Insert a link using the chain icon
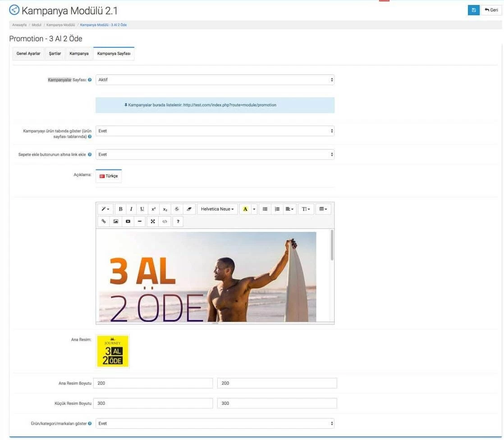 (104, 222)
